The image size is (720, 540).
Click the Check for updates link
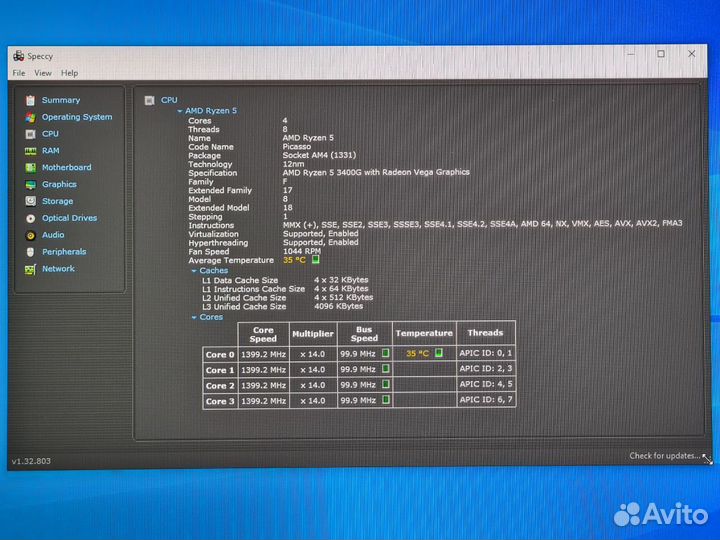coord(664,456)
